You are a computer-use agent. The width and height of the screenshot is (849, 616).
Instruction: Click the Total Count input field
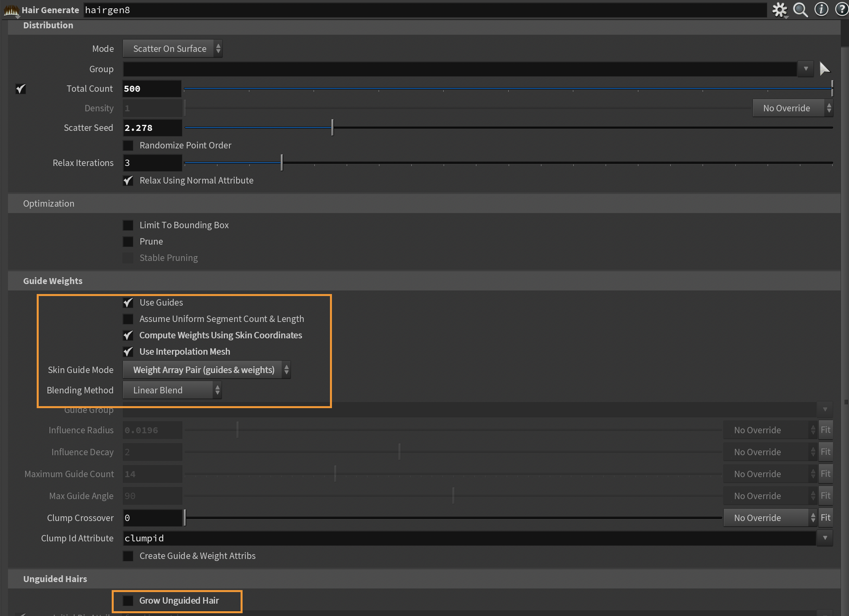152,89
